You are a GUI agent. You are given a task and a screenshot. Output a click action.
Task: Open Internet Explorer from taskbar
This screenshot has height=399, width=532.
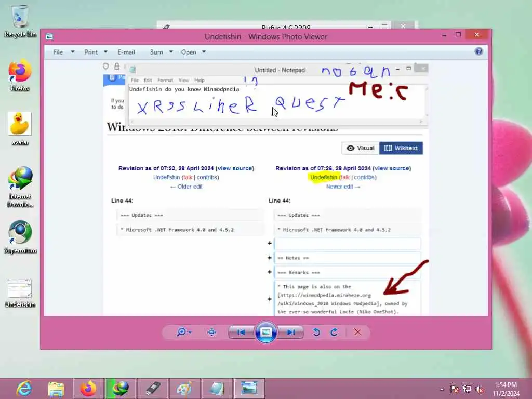(24, 389)
